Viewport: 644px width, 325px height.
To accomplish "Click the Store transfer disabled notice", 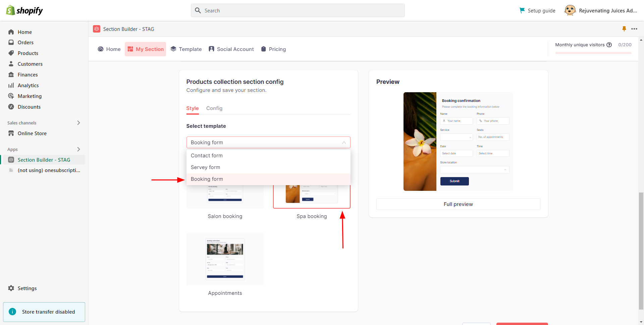I will (x=44, y=312).
